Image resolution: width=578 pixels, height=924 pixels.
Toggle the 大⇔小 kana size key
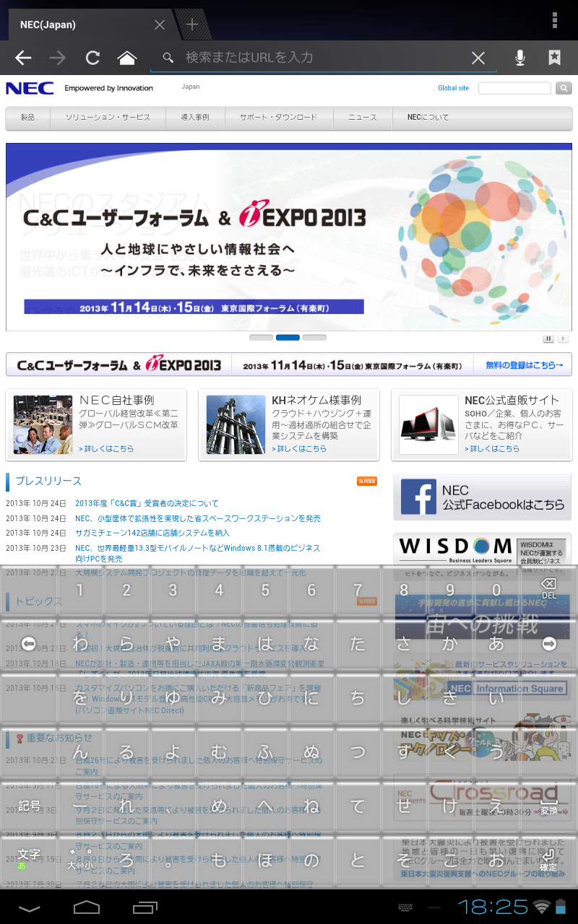pyautogui.click(x=80, y=859)
